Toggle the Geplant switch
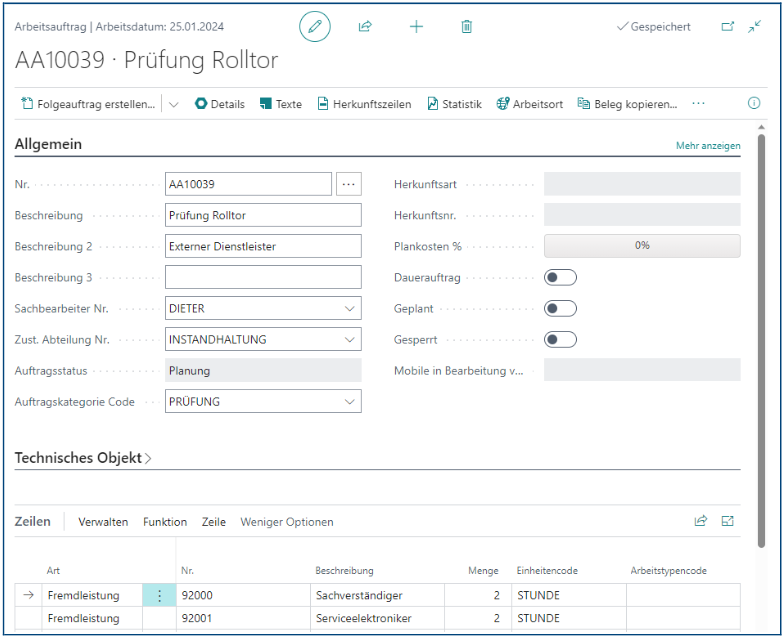Image resolution: width=784 pixels, height=637 pixels. pyautogui.click(x=560, y=308)
